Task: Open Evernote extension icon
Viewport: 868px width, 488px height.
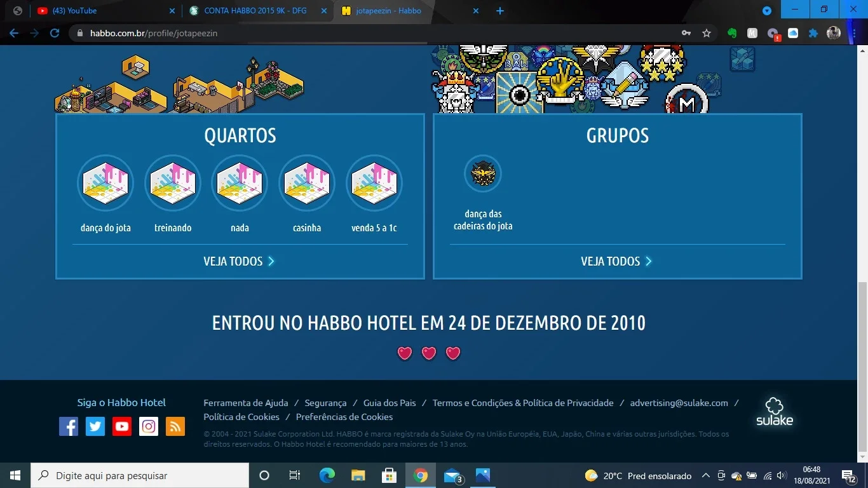Action: coord(732,33)
